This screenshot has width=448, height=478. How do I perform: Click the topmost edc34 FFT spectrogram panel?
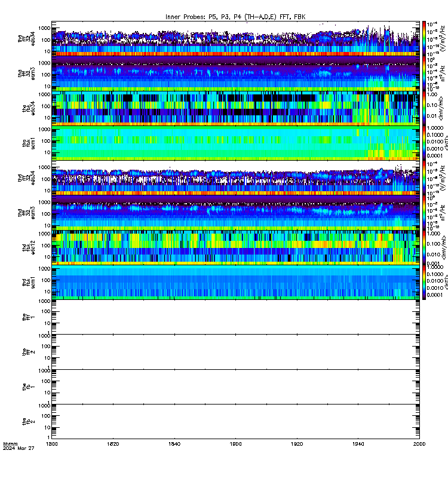click(235, 38)
